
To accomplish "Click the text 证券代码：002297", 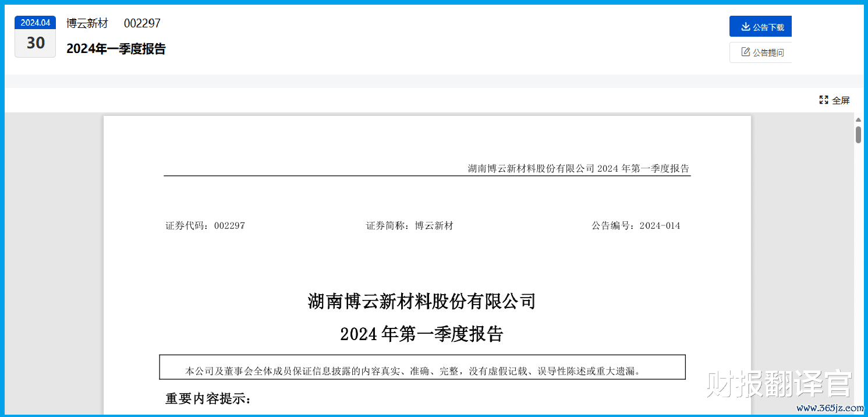I will tap(205, 225).
